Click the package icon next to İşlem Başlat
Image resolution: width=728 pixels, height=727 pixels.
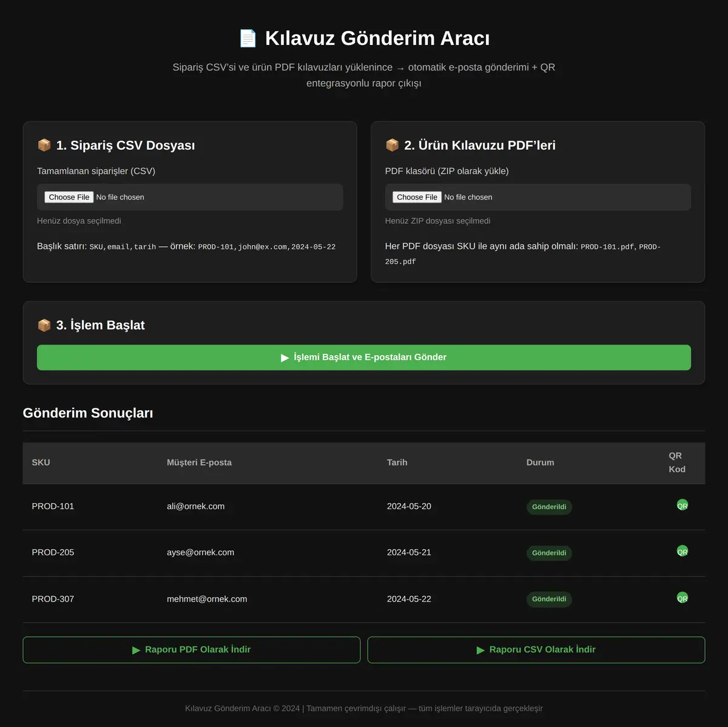[x=44, y=325]
